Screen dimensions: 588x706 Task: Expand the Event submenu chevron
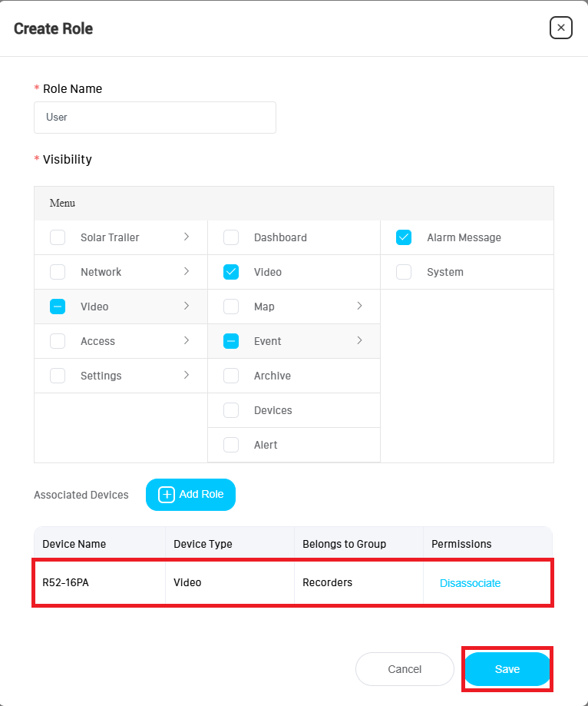(x=359, y=341)
